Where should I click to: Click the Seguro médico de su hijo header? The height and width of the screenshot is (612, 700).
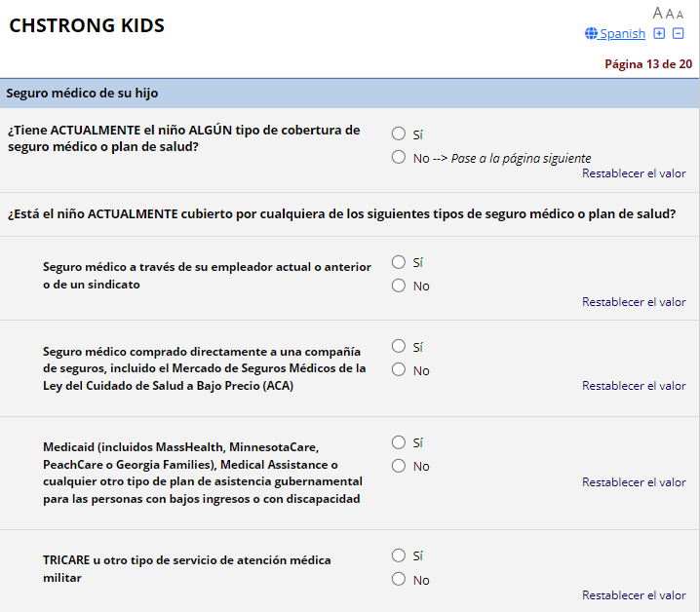click(x=82, y=94)
